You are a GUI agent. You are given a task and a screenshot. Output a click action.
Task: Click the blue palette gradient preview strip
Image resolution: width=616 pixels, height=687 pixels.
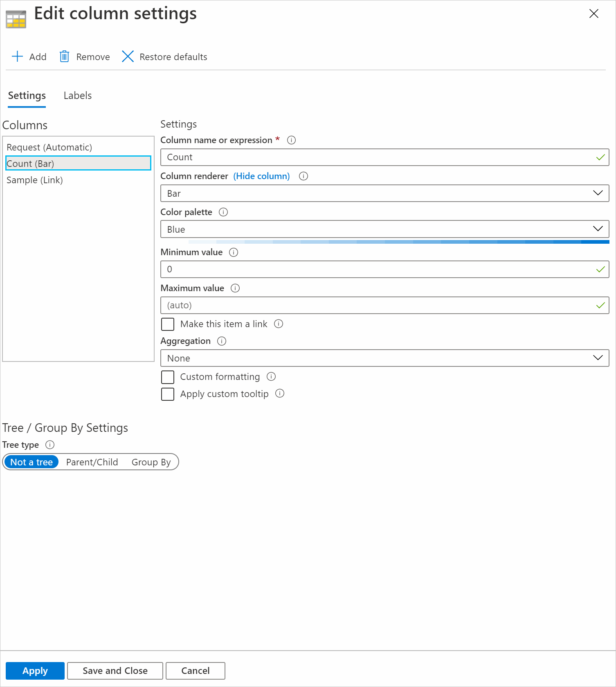[x=399, y=242]
